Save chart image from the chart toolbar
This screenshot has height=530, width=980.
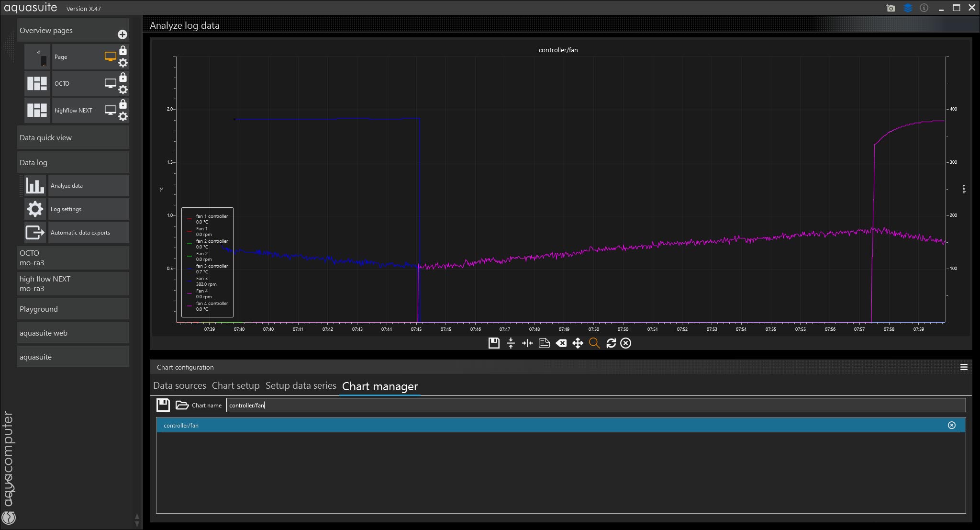tap(494, 343)
